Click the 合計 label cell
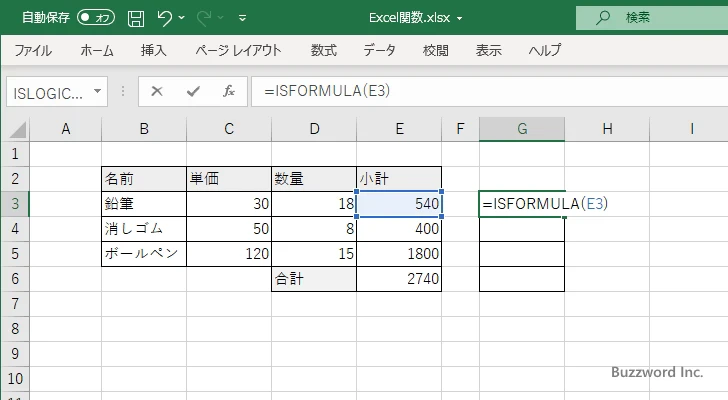The height and width of the screenshot is (400, 728). (314, 279)
